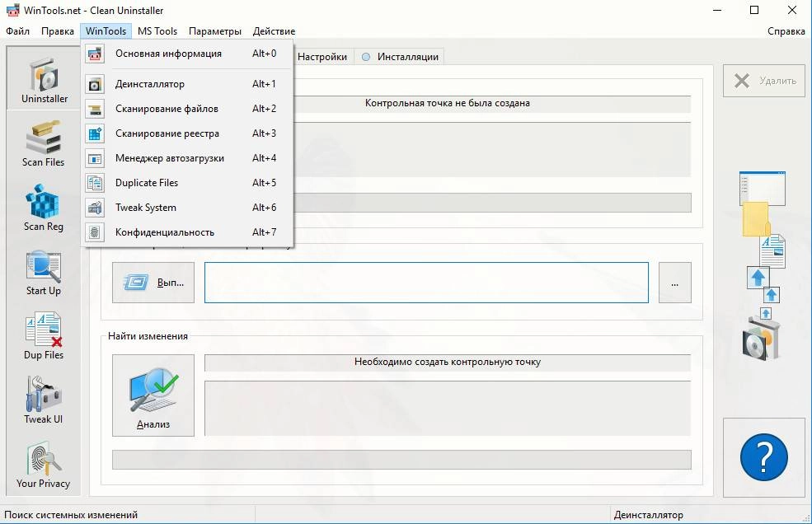812x524 pixels.
Task: Open the Справка menu
Action: click(x=786, y=31)
